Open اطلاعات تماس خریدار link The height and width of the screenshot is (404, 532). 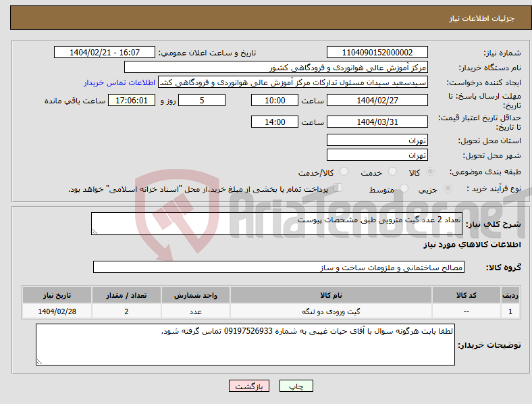(x=119, y=82)
